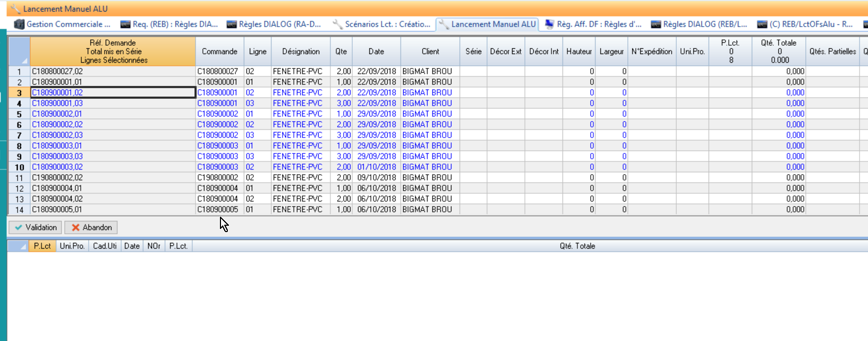Select row 5 via its row header

(x=19, y=114)
